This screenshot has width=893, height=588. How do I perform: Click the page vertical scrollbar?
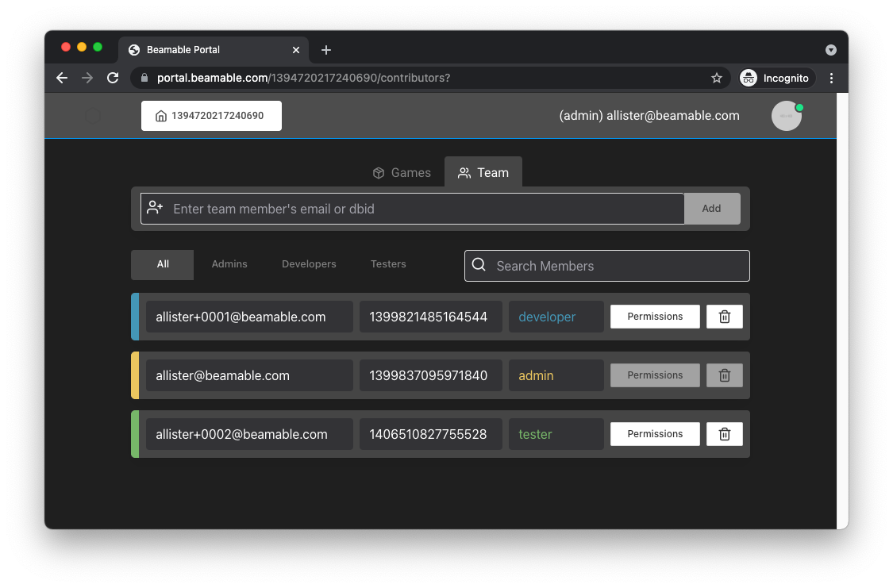842,311
